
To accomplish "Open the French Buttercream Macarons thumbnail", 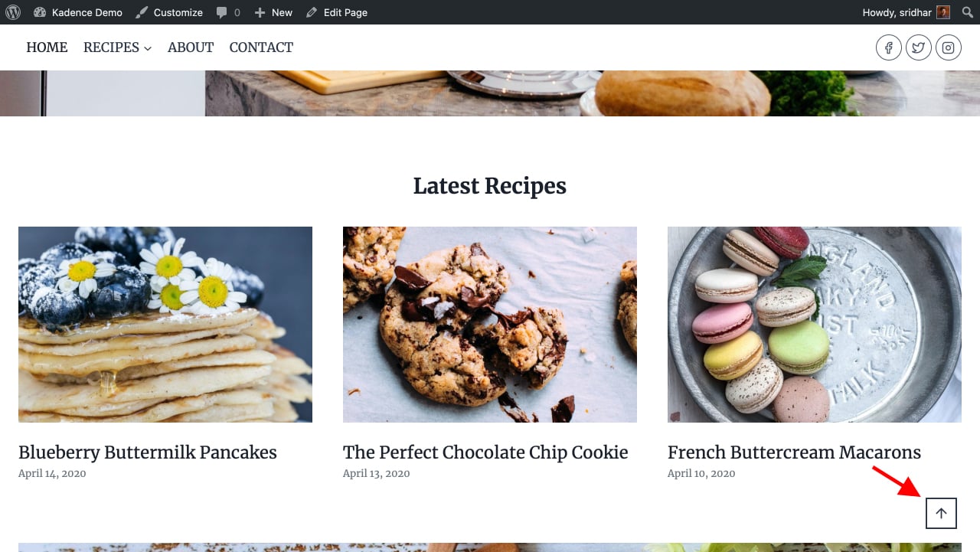I will click(815, 325).
